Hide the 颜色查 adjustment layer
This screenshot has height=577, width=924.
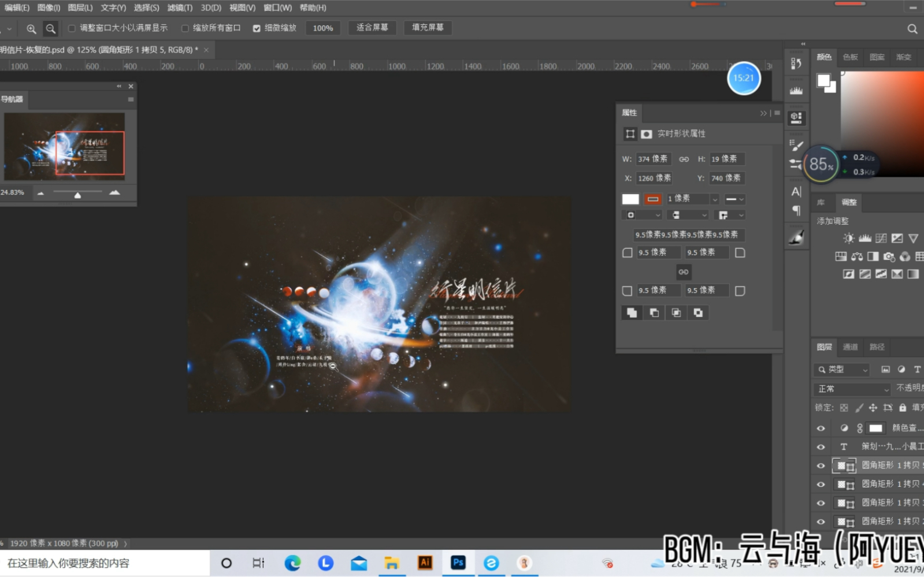click(821, 429)
